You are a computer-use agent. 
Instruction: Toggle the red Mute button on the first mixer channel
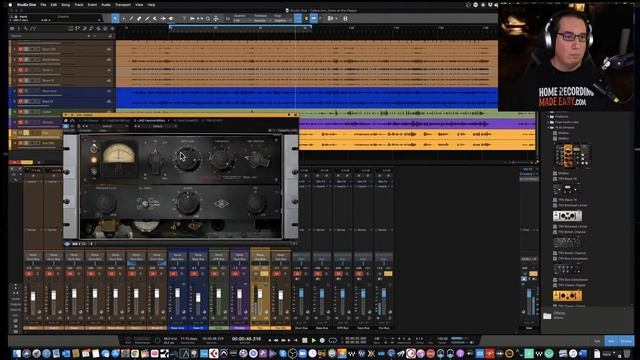[x=29, y=273]
